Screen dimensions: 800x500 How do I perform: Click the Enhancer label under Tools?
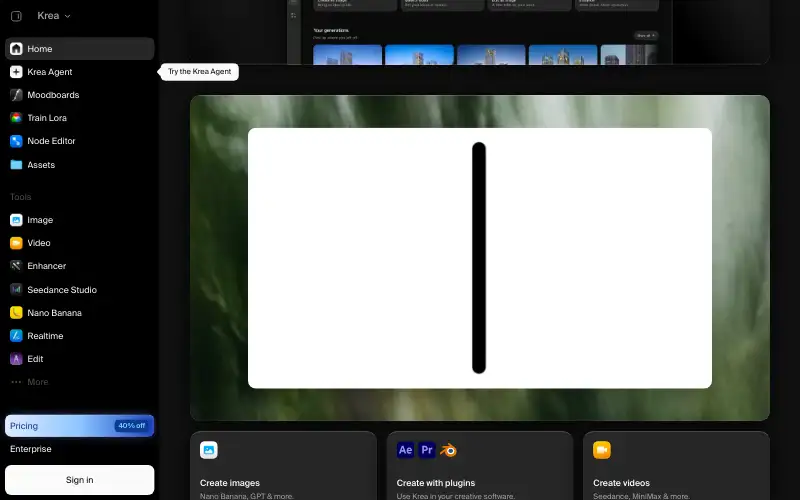pos(46,266)
